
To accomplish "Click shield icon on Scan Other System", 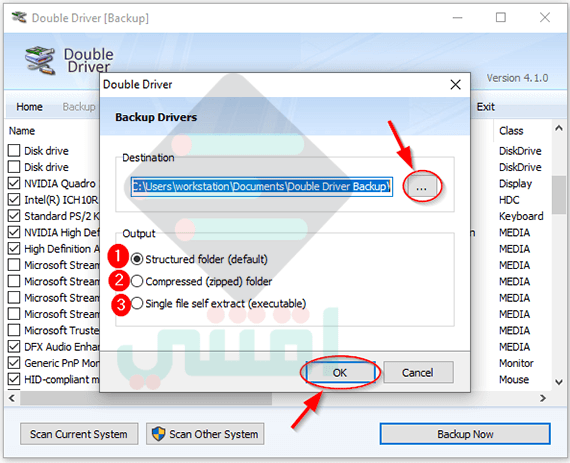I will pos(158,434).
